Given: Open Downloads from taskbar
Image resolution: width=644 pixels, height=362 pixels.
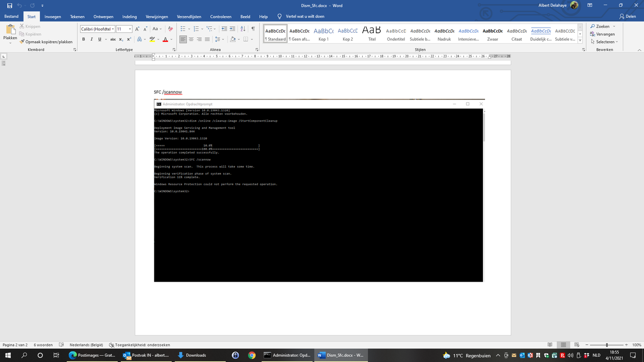Looking at the screenshot, I should (x=196, y=355).
